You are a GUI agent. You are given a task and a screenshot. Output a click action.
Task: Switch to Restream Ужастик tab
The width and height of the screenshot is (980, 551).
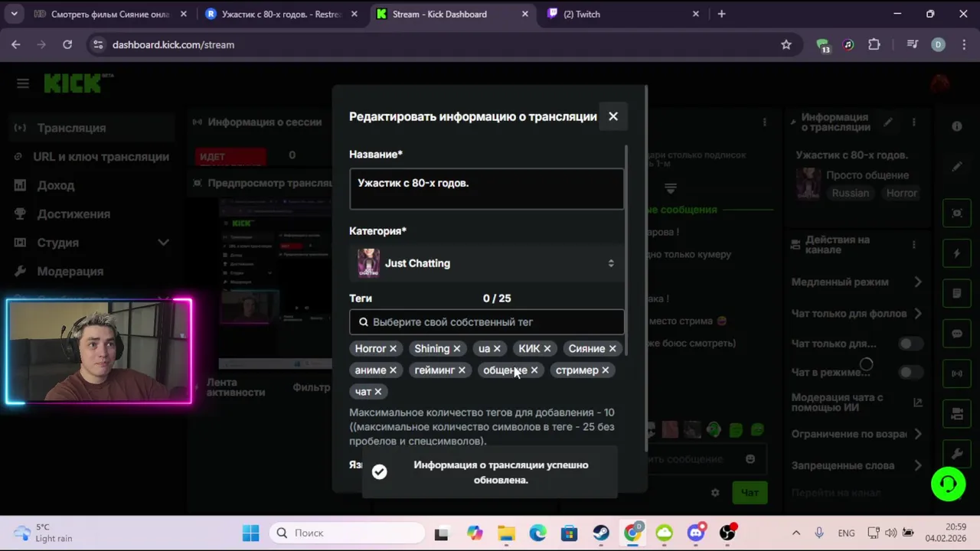point(282,14)
